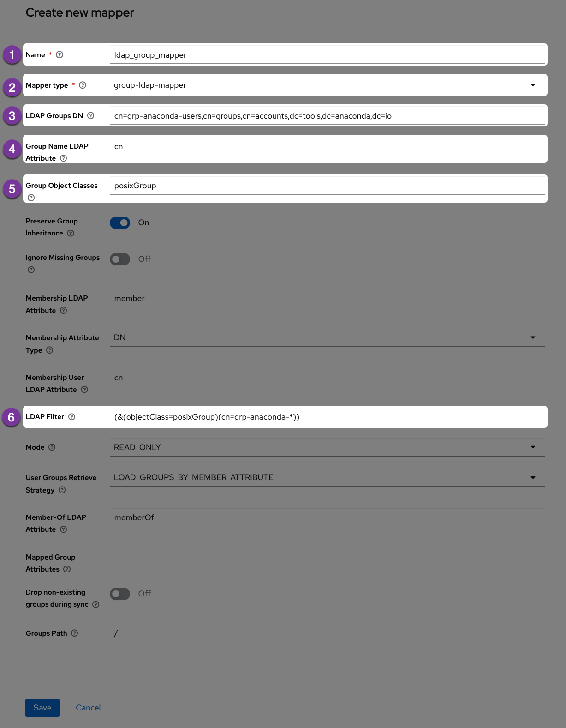Screen dimensions: 566x728
Task: Expand Membership Attribute Type dropdown
Action: (327, 337)
